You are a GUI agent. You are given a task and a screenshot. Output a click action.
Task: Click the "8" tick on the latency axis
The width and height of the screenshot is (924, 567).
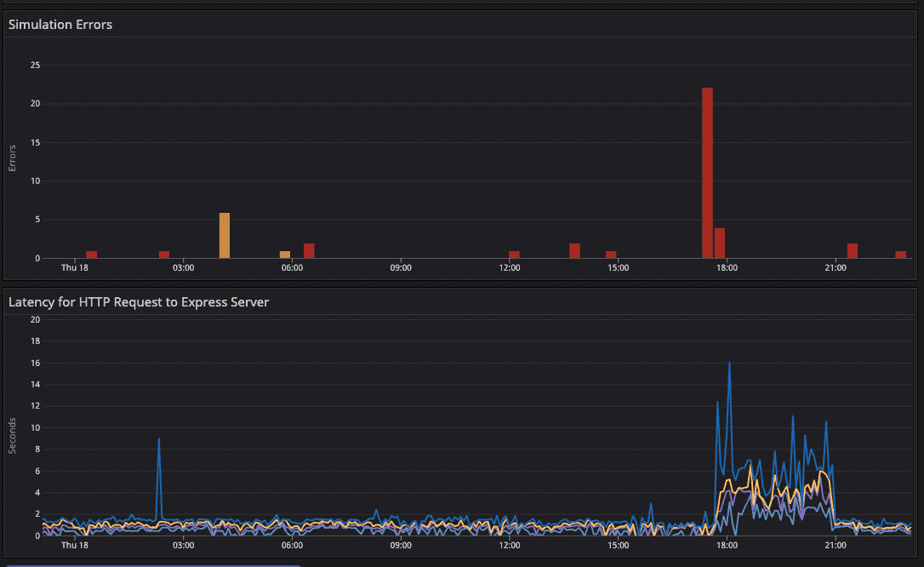point(37,450)
